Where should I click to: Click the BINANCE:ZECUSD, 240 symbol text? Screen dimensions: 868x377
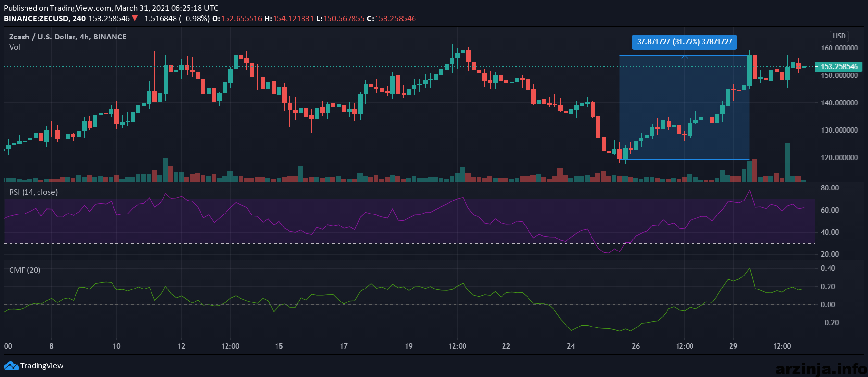point(45,19)
